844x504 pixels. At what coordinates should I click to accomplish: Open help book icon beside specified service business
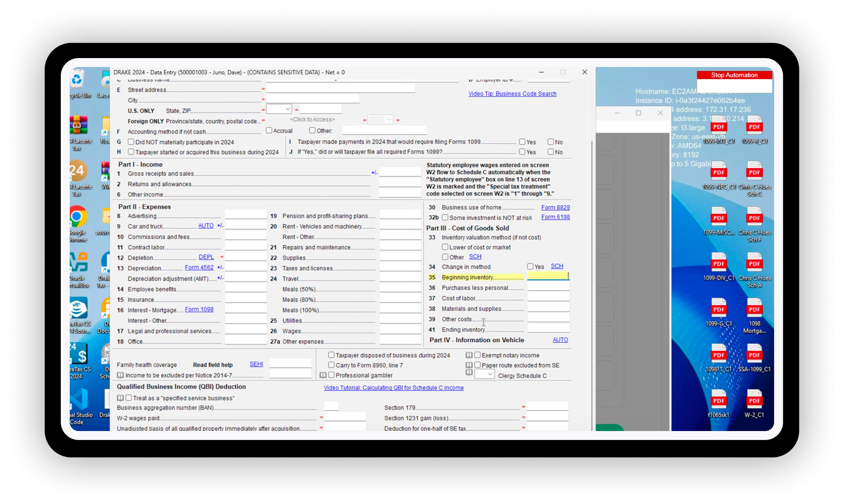[120, 398]
